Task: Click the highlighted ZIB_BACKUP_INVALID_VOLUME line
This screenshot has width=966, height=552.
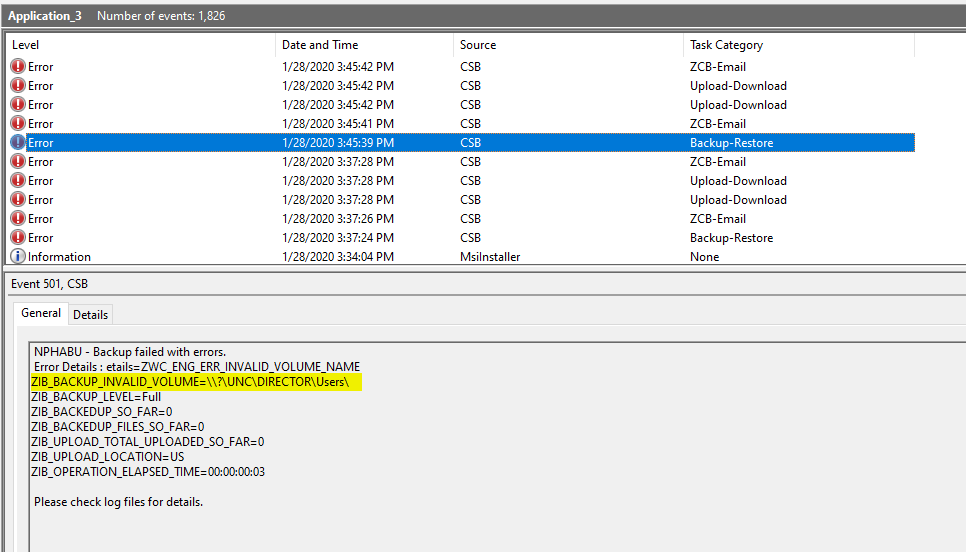Action: click(195, 382)
